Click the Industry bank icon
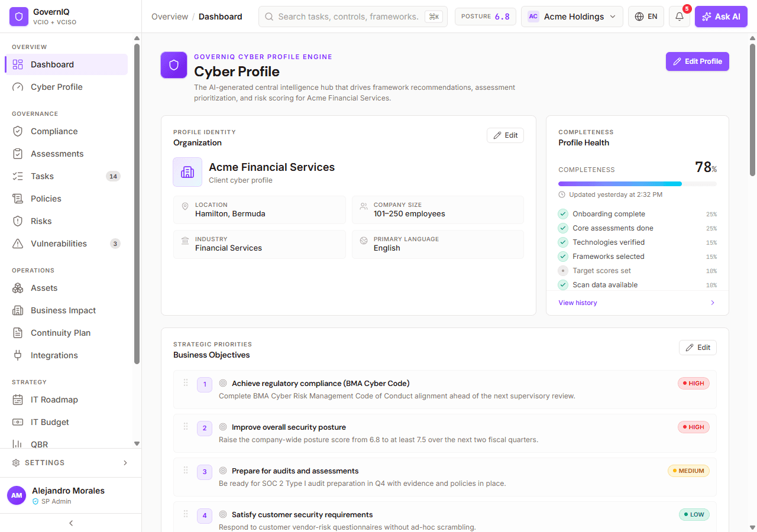757x532 pixels. [185, 241]
